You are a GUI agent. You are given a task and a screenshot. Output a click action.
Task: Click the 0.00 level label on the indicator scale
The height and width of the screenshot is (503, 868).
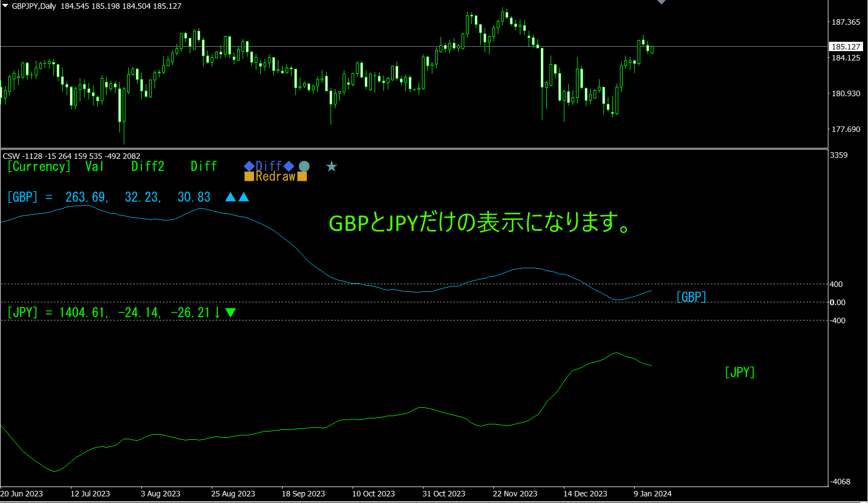click(838, 302)
